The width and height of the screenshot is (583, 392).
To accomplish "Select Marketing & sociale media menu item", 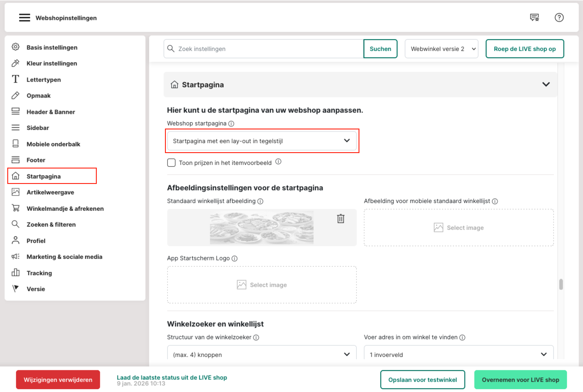I will coord(64,257).
